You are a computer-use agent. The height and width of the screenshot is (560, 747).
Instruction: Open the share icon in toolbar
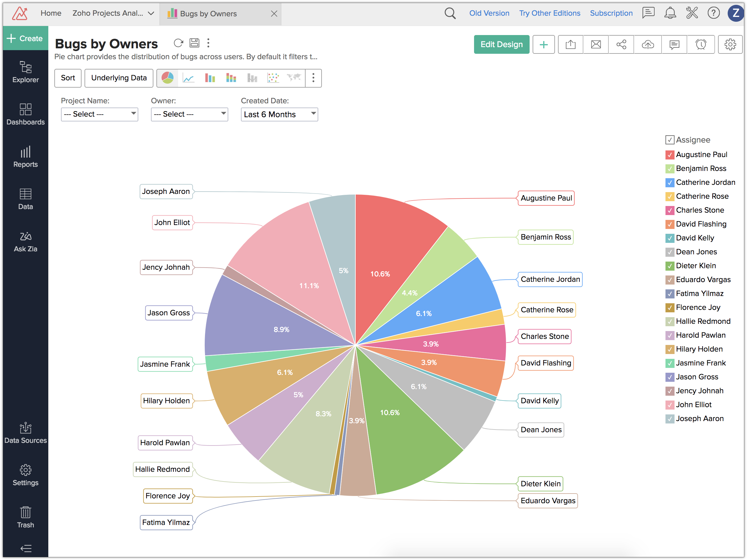(x=621, y=45)
